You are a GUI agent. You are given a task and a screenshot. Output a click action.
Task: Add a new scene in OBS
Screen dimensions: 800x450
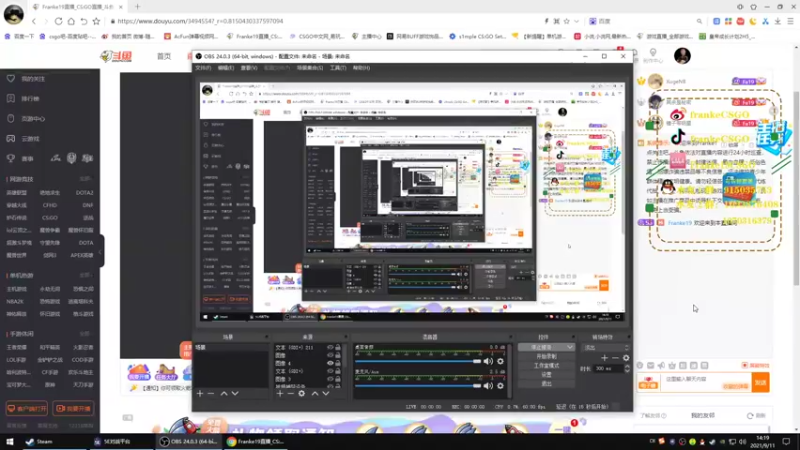click(200, 393)
